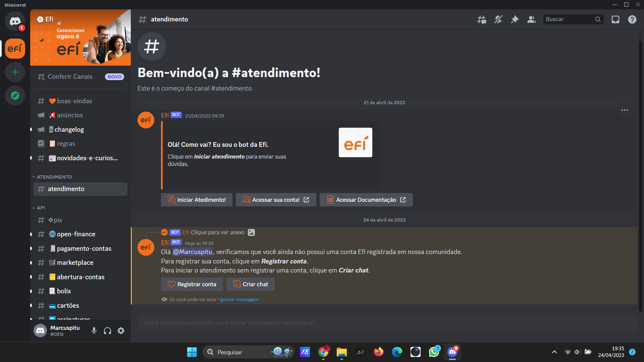
Task: Collapse the API category
Action: click(x=39, y=208)
